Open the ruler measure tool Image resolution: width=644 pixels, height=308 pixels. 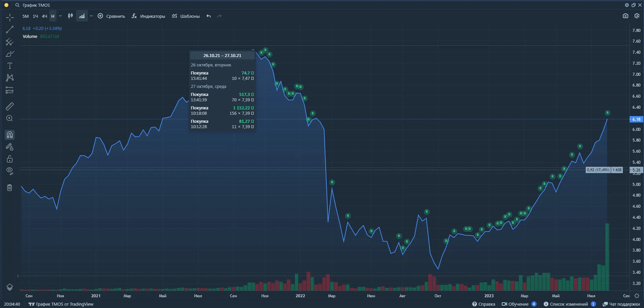tap(10, 106)
